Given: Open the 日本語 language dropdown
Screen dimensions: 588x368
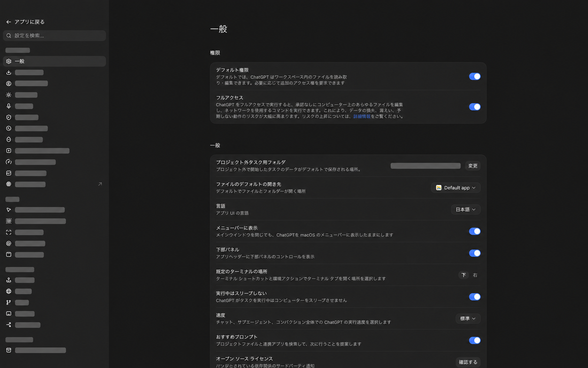Looking at the screenshot, I should tap(466, 210).
